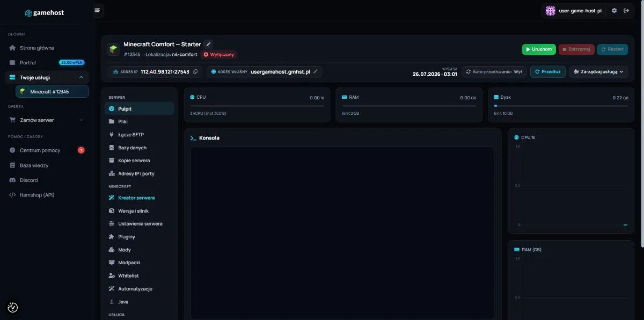Viewport: 644px width, 320px height.
Task: Start server with Uruchom button
Action: point(539,49)
